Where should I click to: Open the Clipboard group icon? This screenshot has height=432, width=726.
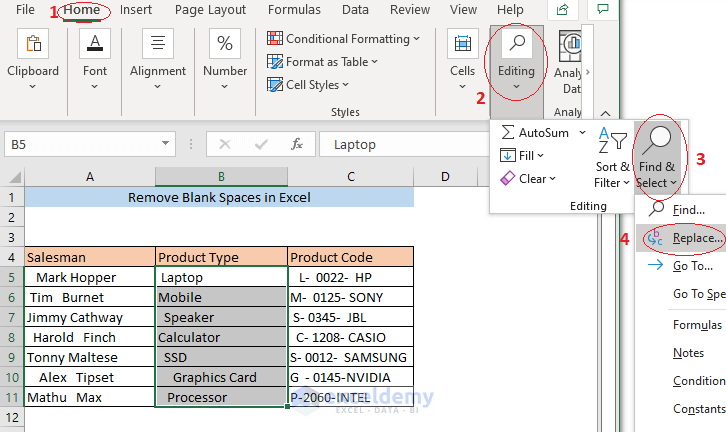pos(33,45)
